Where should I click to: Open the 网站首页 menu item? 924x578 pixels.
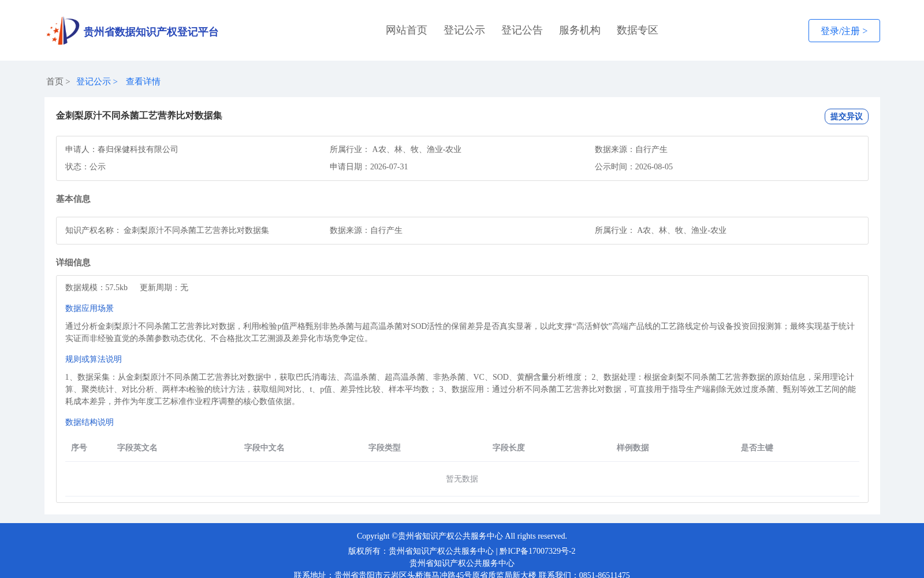click(x=407, y=30)
